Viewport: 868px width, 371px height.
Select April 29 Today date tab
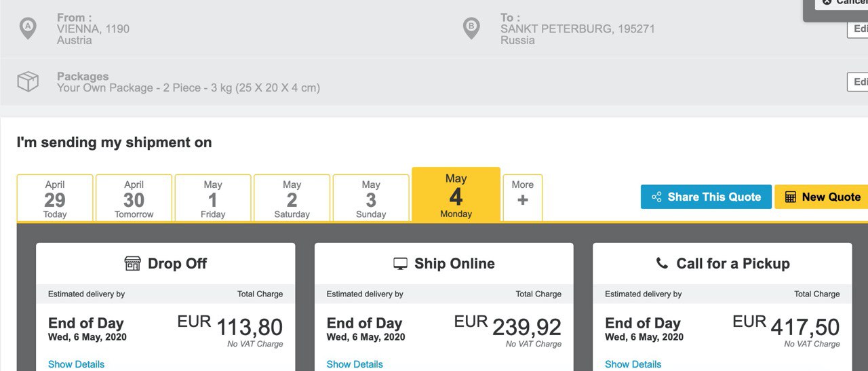pos(55,198)
